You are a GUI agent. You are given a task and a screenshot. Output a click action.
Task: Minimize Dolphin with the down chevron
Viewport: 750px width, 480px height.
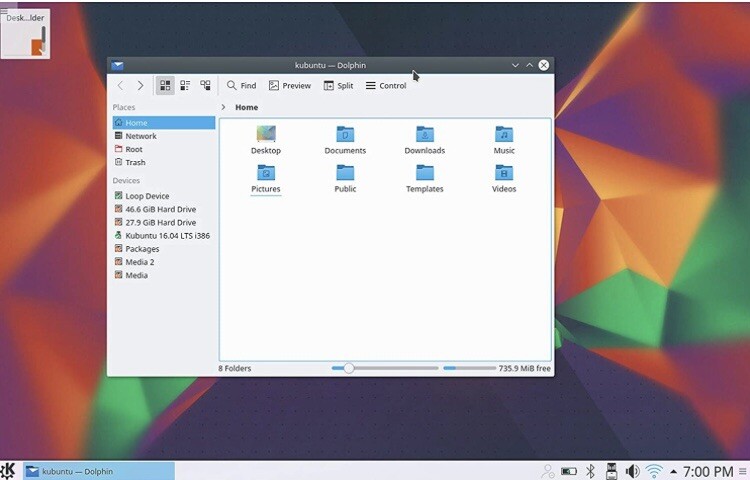click(x=515, y=65)
